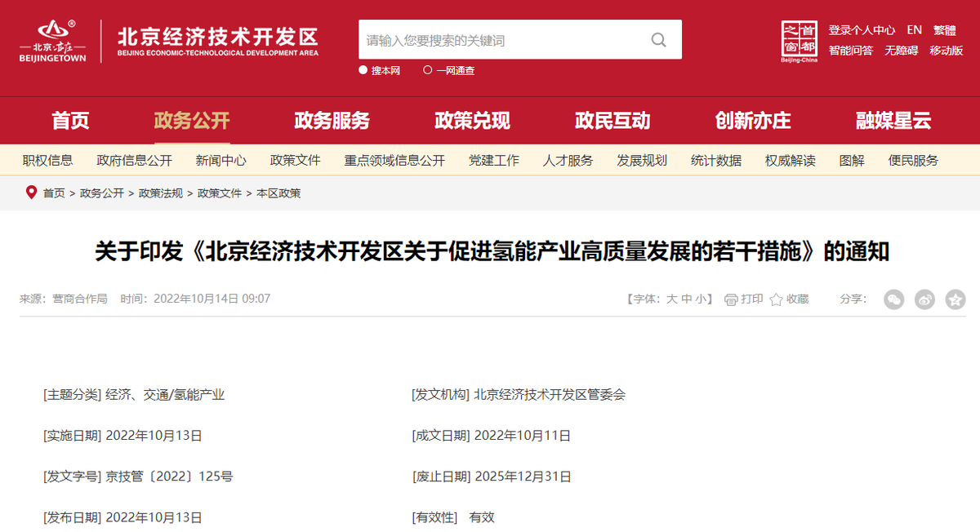Share article via Weibo icon

[924, 299]
